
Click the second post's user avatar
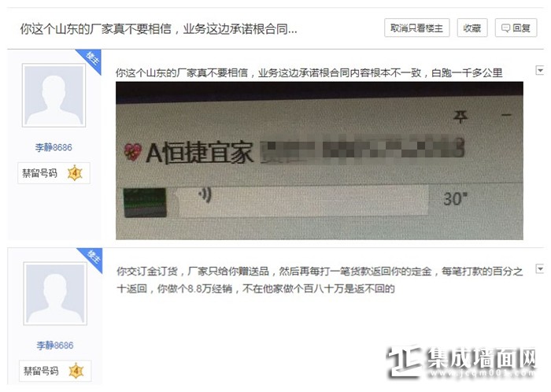pos(55,294)
